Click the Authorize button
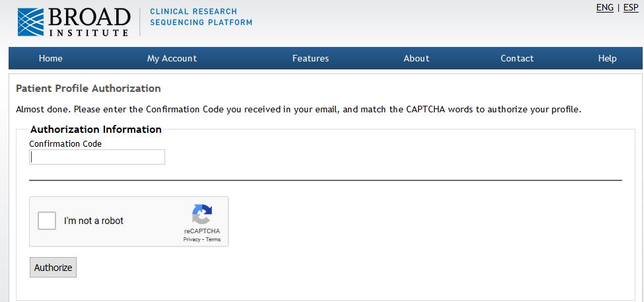Image resolution: width=644 pixels, height=302 pixels. pos(53,268)
